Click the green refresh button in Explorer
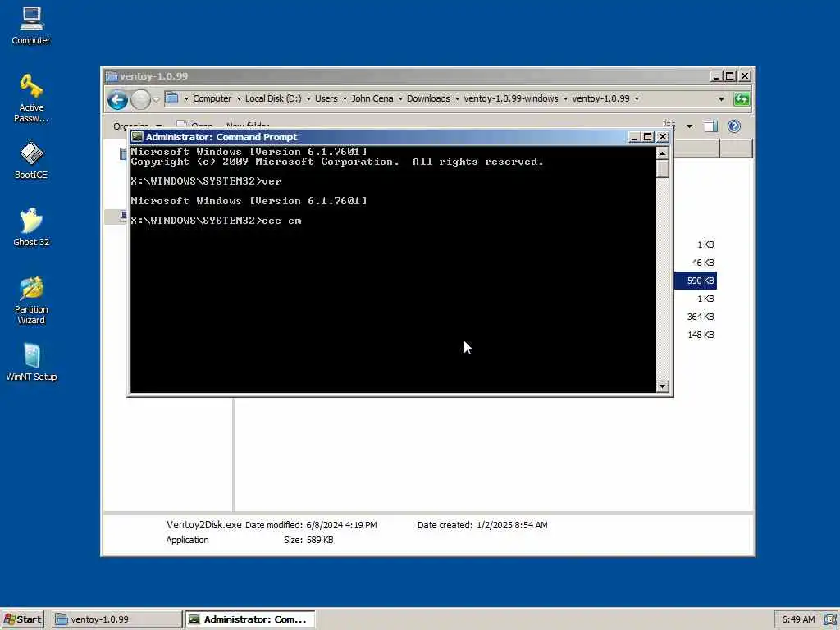Viewport: 840px width, 630px height. pos(742,99)
